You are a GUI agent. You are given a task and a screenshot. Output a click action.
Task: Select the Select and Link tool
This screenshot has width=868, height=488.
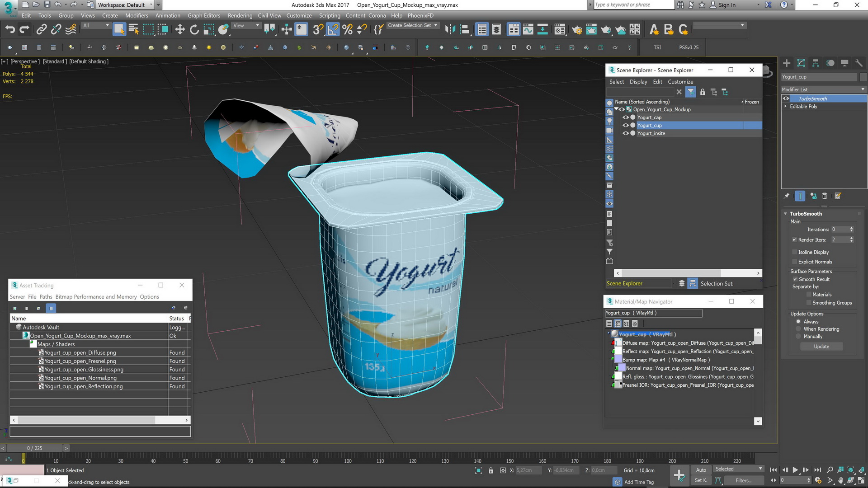42,30
